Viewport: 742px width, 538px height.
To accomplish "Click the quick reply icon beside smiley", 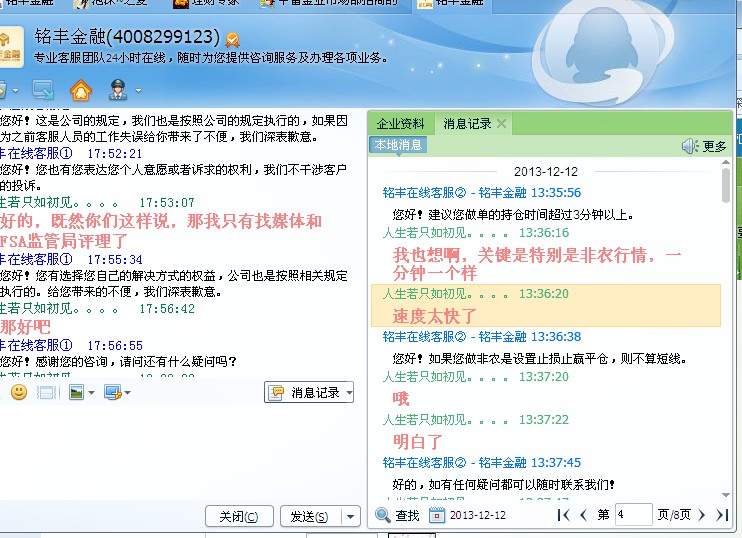I will 47,392.
